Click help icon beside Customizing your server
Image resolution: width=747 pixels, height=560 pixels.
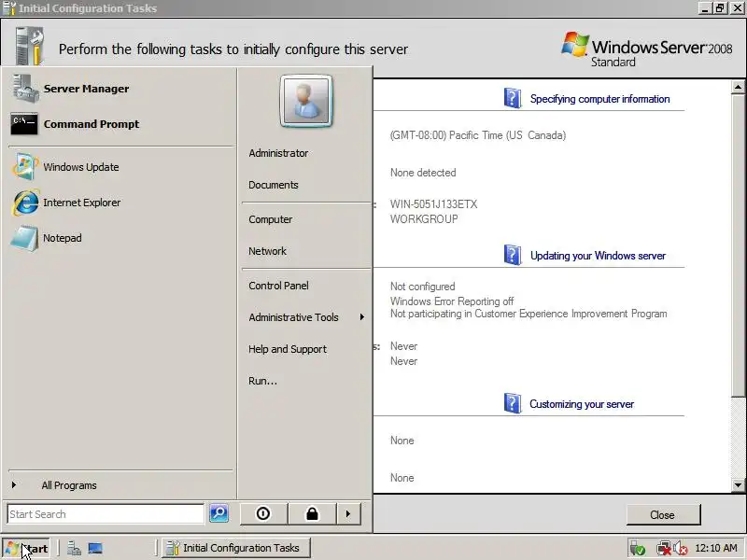coord(512,403)
